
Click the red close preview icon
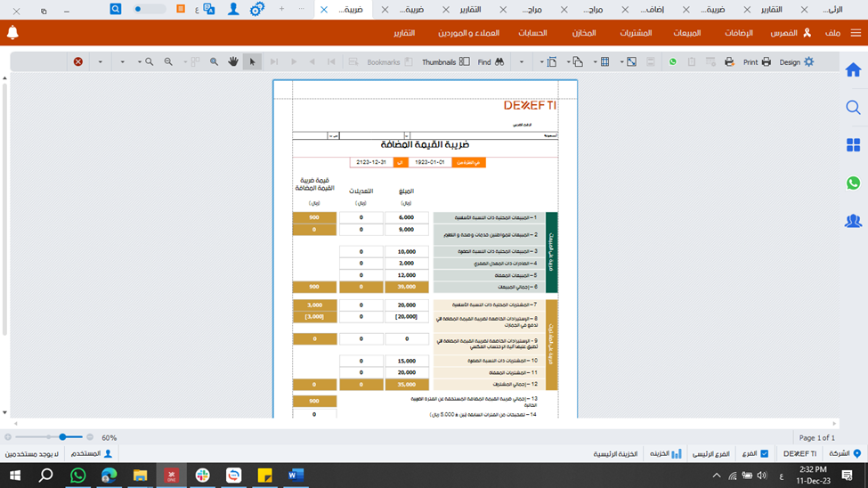[78, 62]
